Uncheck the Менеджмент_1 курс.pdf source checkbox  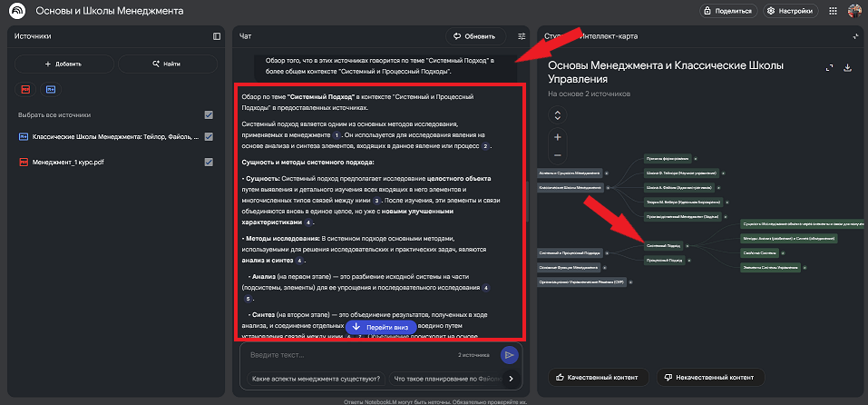(209, 162)
